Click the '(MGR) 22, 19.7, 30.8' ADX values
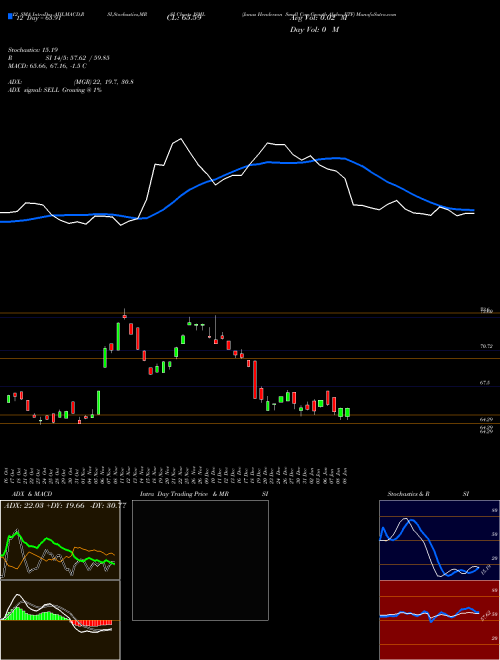 pos(104,82)
